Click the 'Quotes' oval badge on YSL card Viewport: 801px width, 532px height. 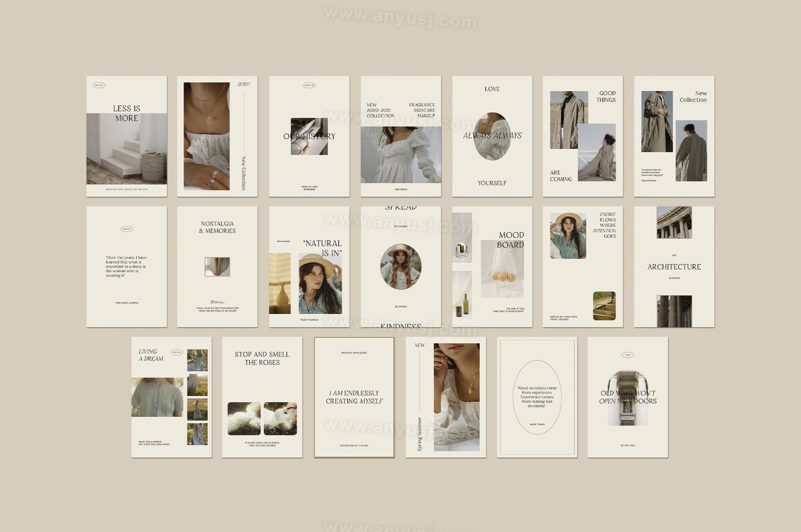[x=127, y=229]
